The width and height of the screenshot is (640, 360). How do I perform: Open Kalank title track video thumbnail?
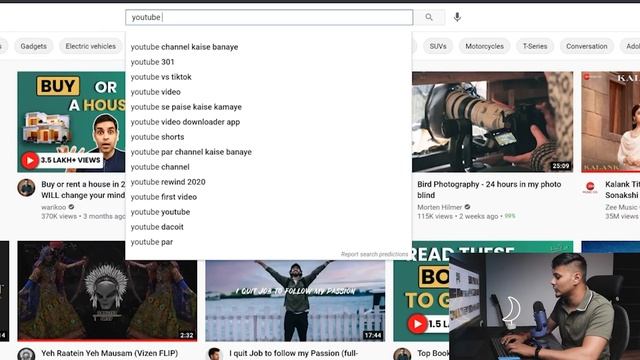coord(611,122)
